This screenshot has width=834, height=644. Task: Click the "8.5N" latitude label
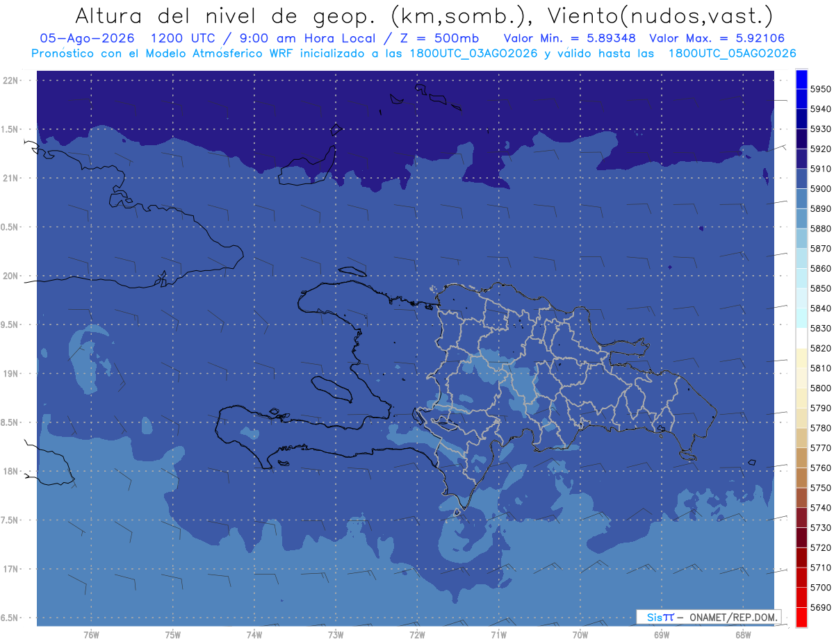(9, 422)
